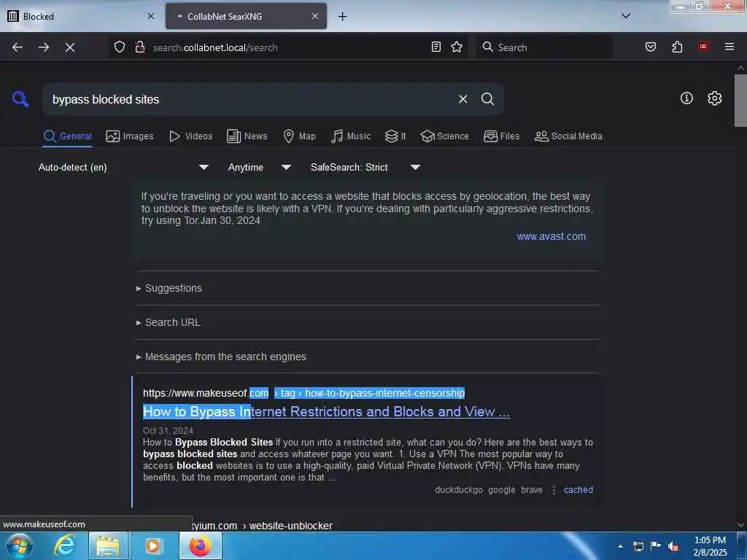Open the network tray icon

click(x=638, y=546)
